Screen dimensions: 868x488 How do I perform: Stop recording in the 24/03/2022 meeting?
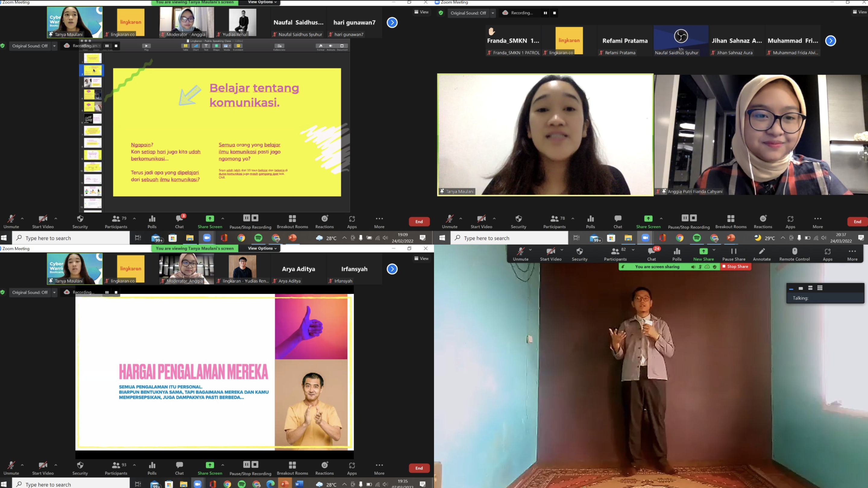pos(554,13)
